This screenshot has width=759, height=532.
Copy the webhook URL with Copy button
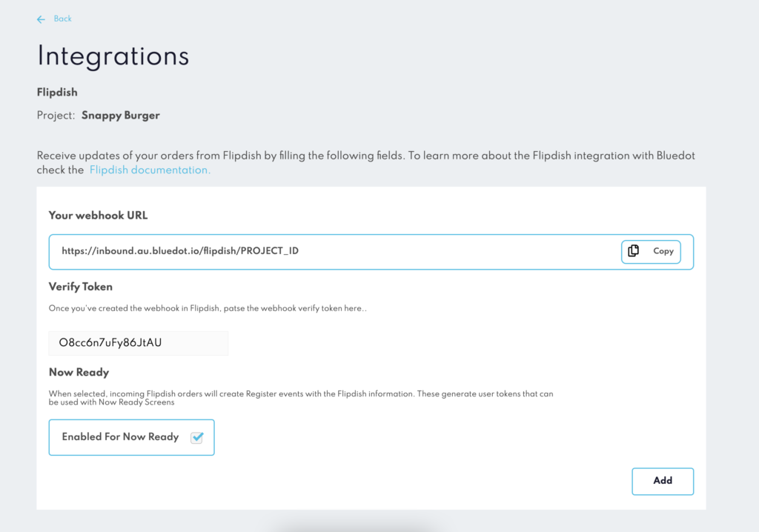[x=651, y=252]
